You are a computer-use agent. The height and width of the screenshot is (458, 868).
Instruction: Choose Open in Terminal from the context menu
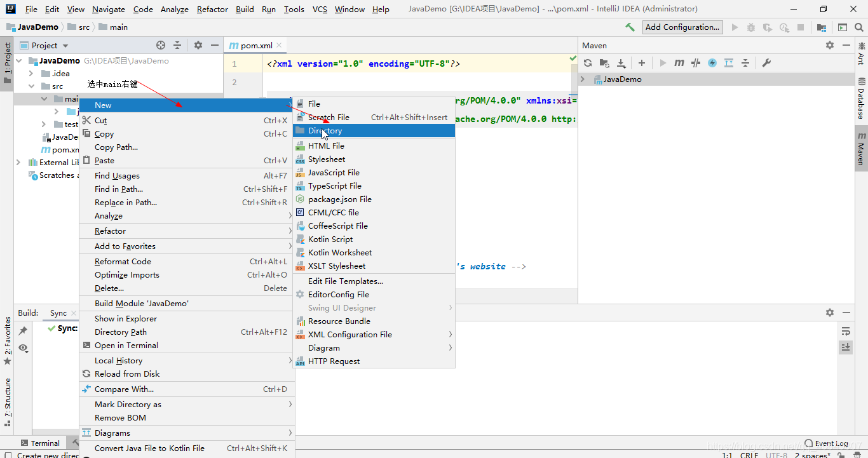[x=186, y=345]
